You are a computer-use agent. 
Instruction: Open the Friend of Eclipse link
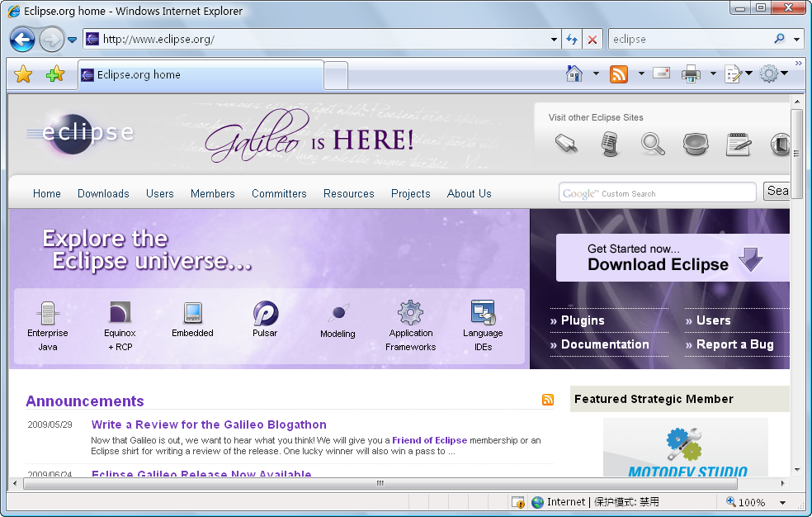pos(429,440)
